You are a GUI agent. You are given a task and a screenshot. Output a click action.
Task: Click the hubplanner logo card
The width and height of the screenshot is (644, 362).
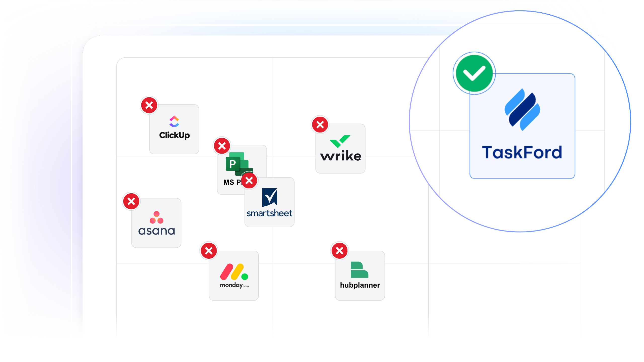coord(360,276)
